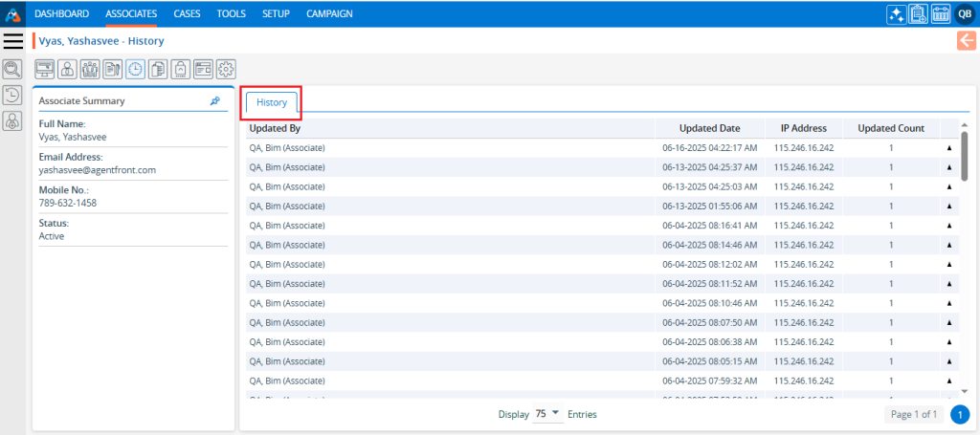Open the QB user avatar menu
This screenshot has width=980, height=435.
tap(965, 13)
